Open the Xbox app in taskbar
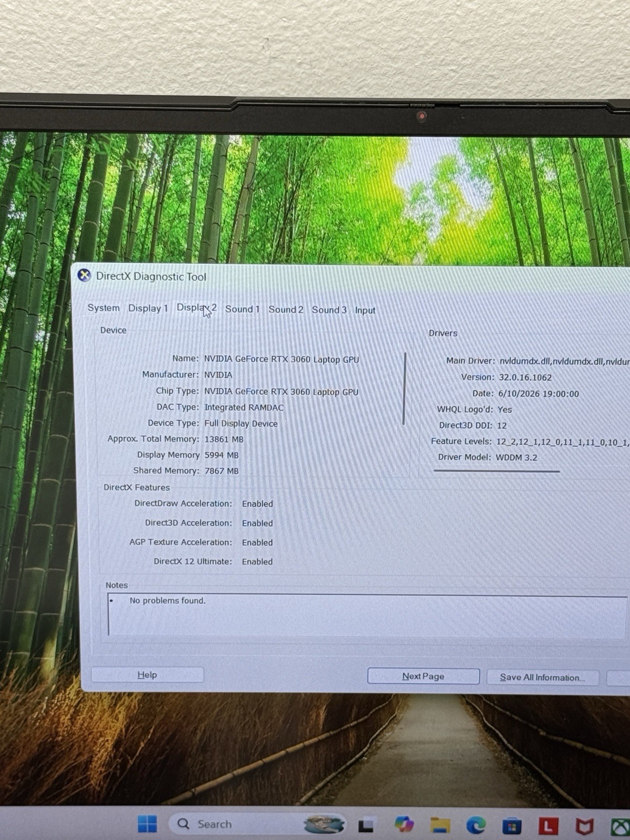 point(620,828)
